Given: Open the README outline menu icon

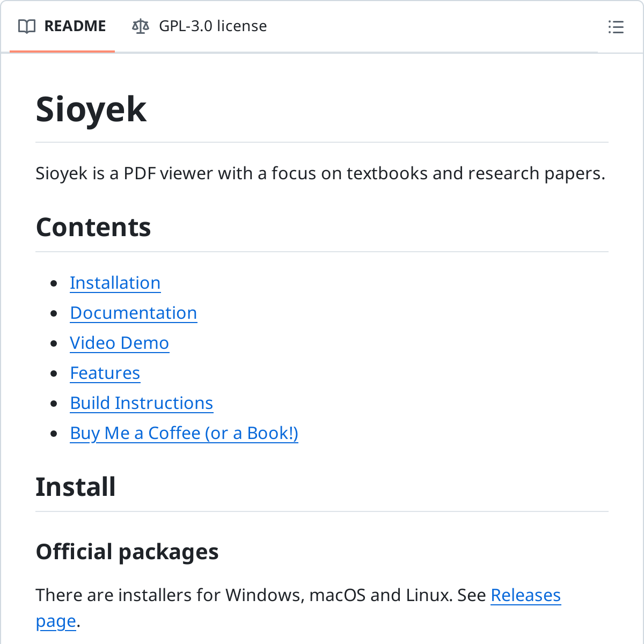Looking at the screenshot, I should pyautogui.click(x=616, y=27).
